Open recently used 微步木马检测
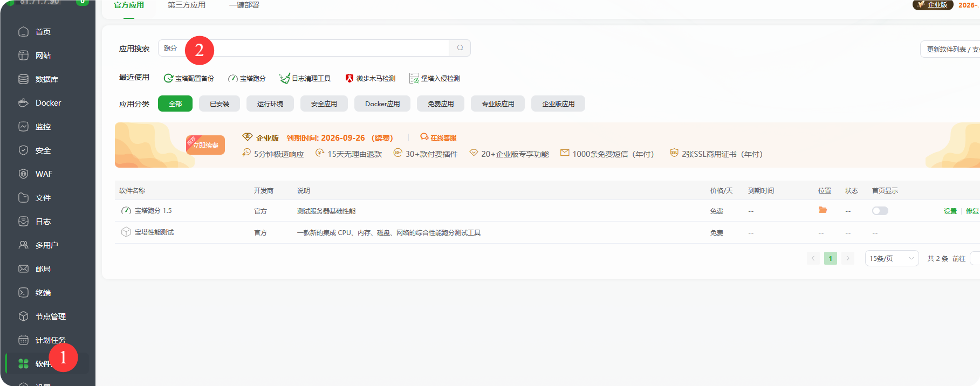980x386 pixels. pos(371,79)
